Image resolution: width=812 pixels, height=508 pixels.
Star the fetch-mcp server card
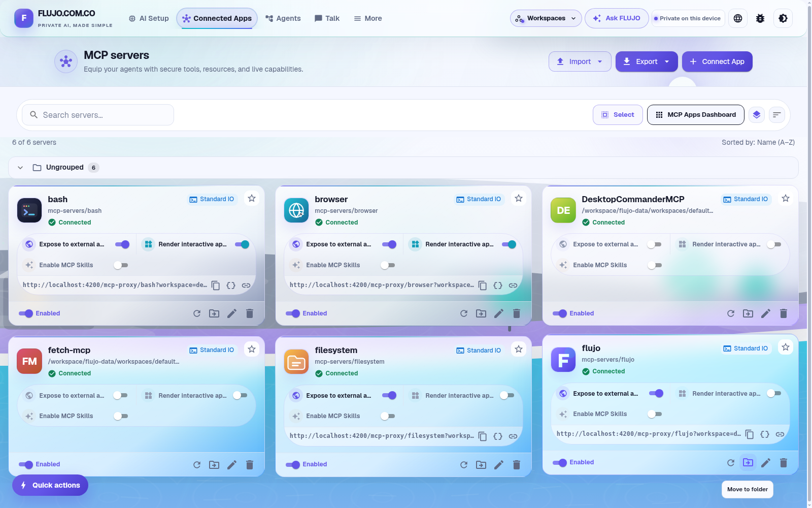pos(252,349)
